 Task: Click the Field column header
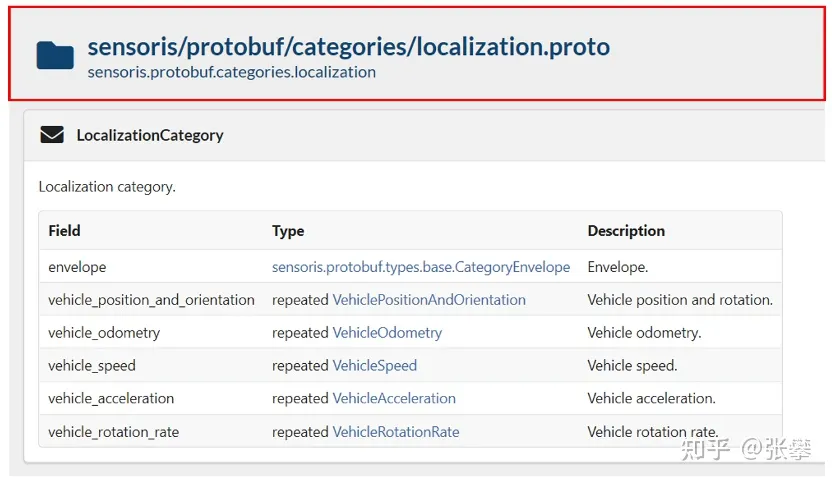64,231
